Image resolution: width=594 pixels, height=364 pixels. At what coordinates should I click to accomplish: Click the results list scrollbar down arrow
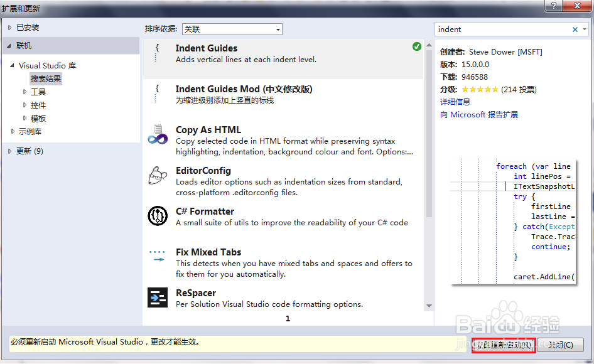coord(429,306)
